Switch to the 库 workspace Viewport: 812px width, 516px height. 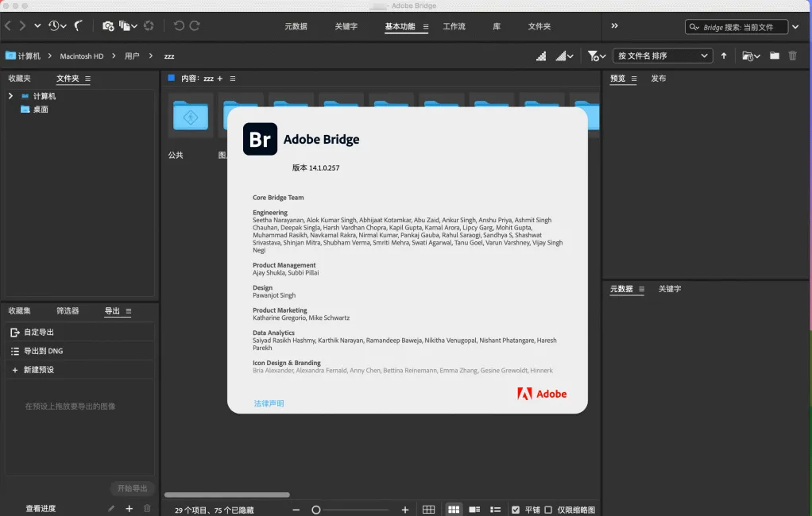[497, 26]
